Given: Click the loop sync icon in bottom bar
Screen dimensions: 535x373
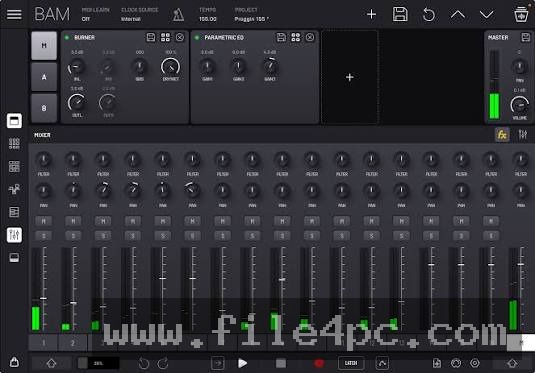Looking at the screenshot, I should (x=456, y=363).
